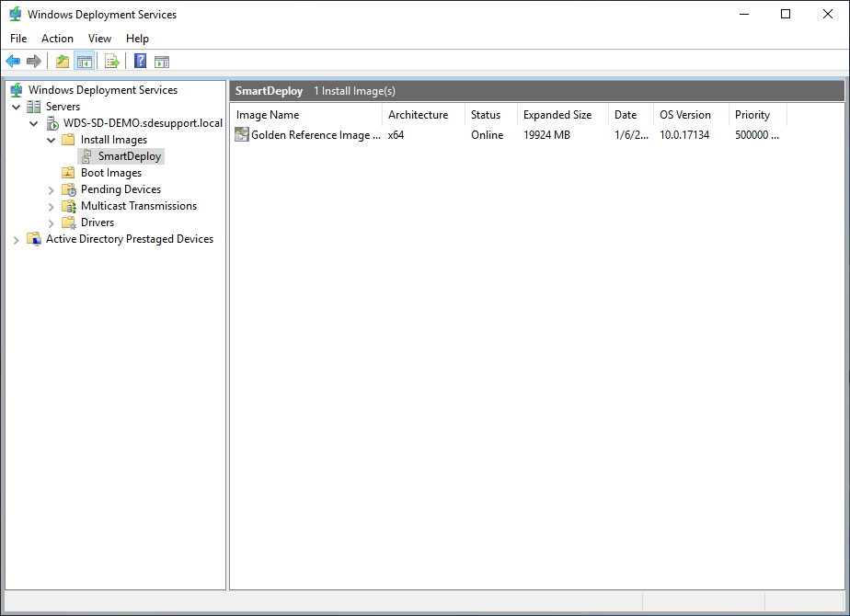
Task: Expand the Drivers node
Action: pyautogui.click(x=51, y=223)
